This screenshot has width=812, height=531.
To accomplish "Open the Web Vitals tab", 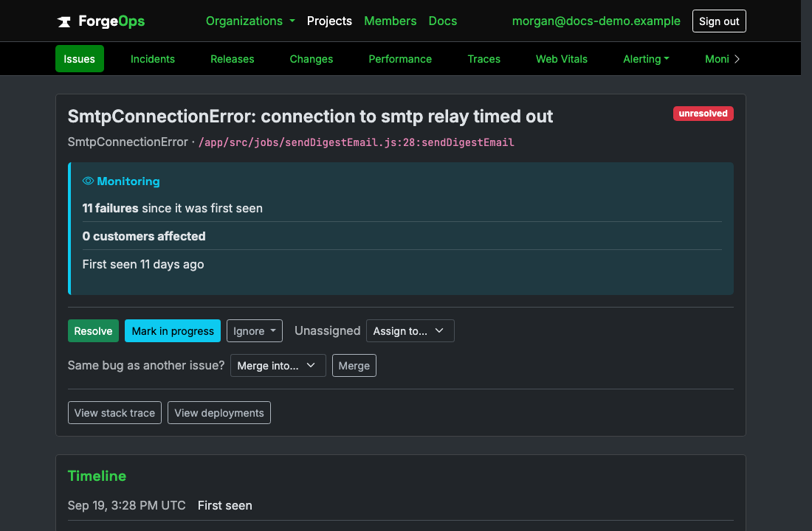I will point(561,59).
